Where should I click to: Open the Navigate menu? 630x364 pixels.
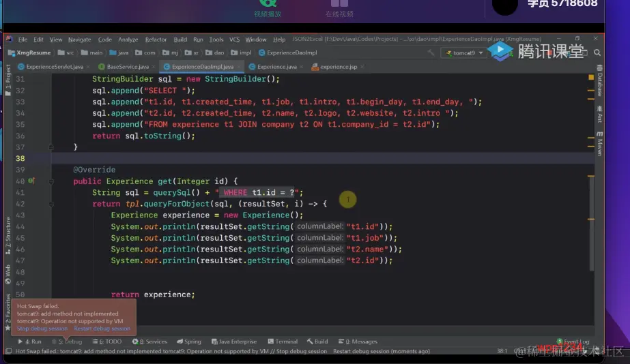tap(80, 40)
